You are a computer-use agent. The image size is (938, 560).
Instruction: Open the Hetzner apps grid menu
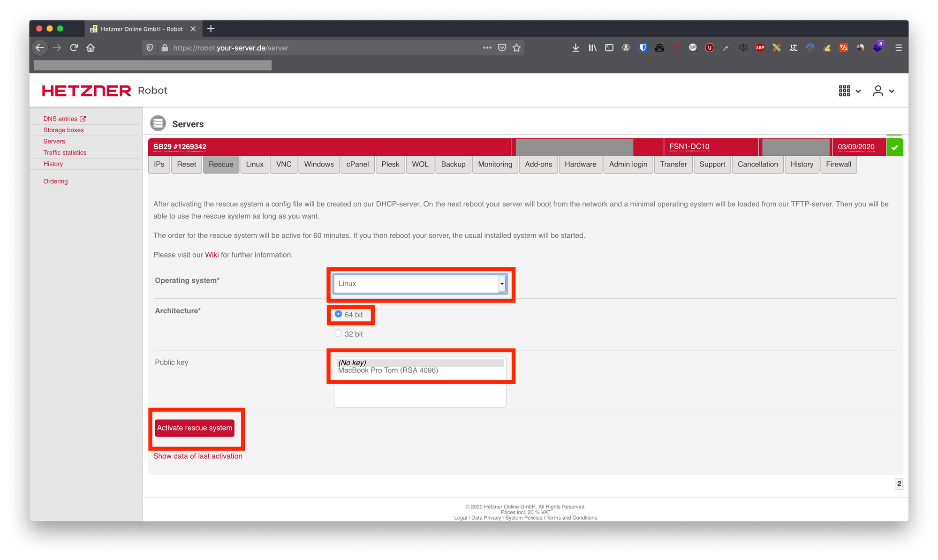pyautogui.click(x=849, y=91)
